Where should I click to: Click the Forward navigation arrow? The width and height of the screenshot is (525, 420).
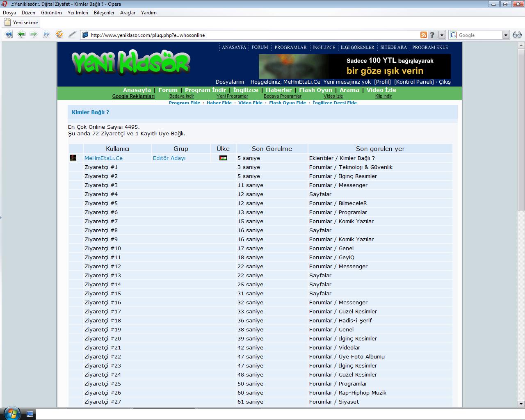(34, 34)
